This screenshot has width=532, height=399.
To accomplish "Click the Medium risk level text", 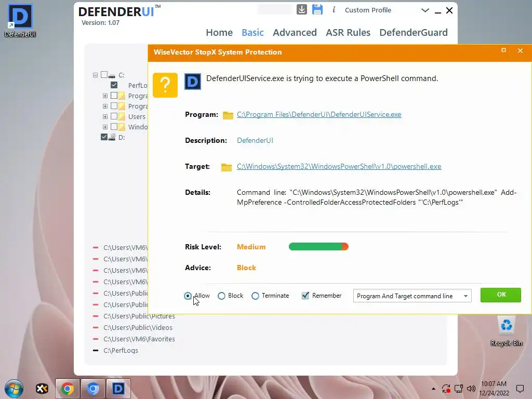I will (251, 247).
